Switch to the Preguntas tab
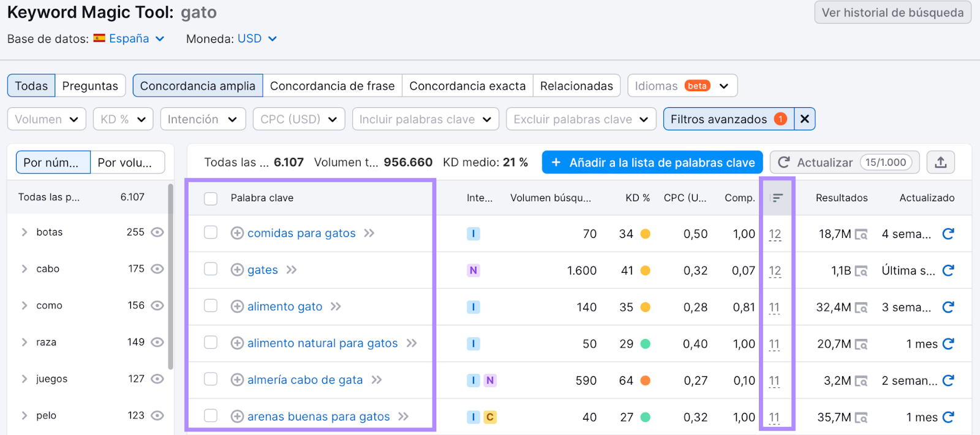 pyautogui.click(x=90, y=86)
